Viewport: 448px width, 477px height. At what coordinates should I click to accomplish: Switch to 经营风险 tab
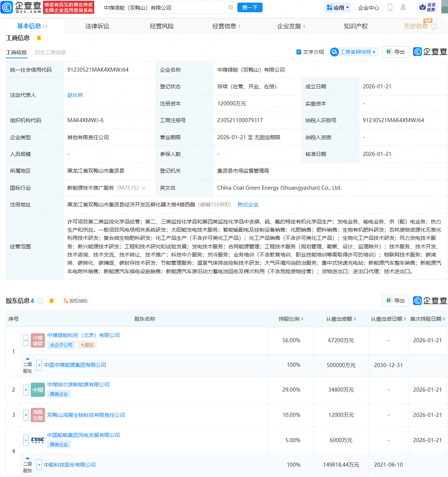(x=162, y=26)
